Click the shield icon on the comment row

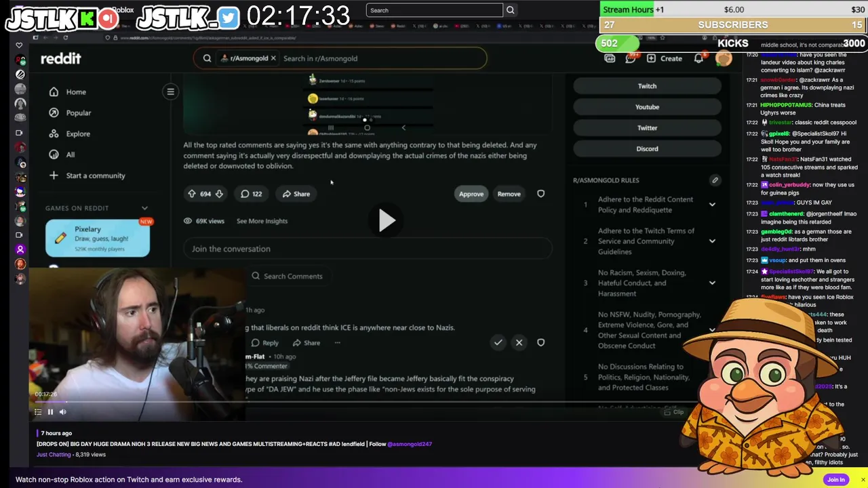click(540, 343)
